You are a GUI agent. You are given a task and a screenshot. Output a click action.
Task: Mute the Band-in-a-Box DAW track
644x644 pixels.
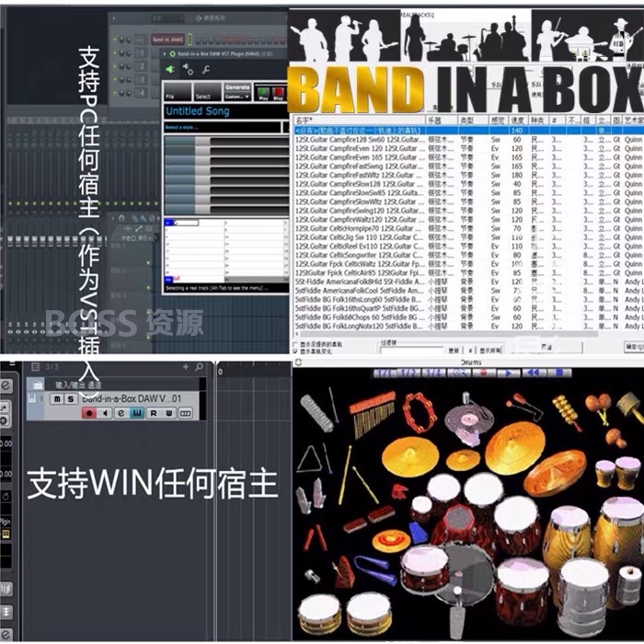pyautogui.click(x=57, y=398)
